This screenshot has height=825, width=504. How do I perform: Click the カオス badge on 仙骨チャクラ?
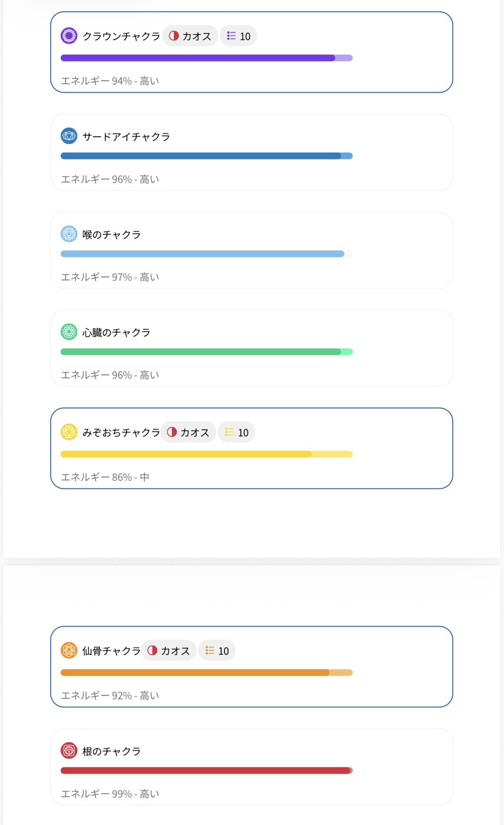[x=169, y=651]
